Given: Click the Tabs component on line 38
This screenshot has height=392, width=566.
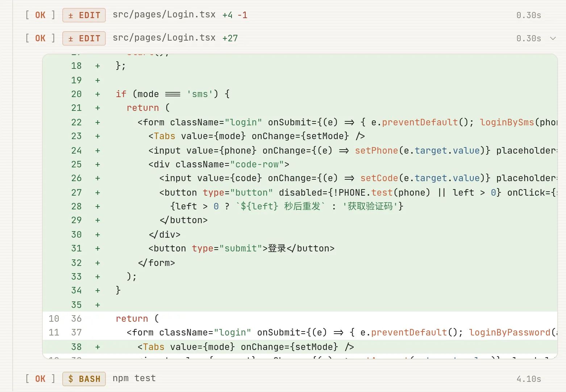Looking at the screenshot, I should click(153, 347).
